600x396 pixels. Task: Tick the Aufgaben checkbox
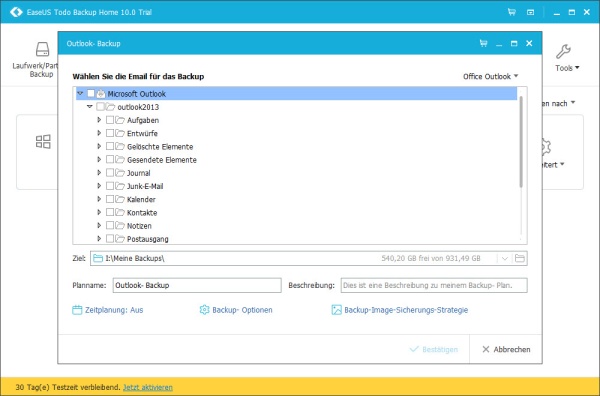point(110,120)
